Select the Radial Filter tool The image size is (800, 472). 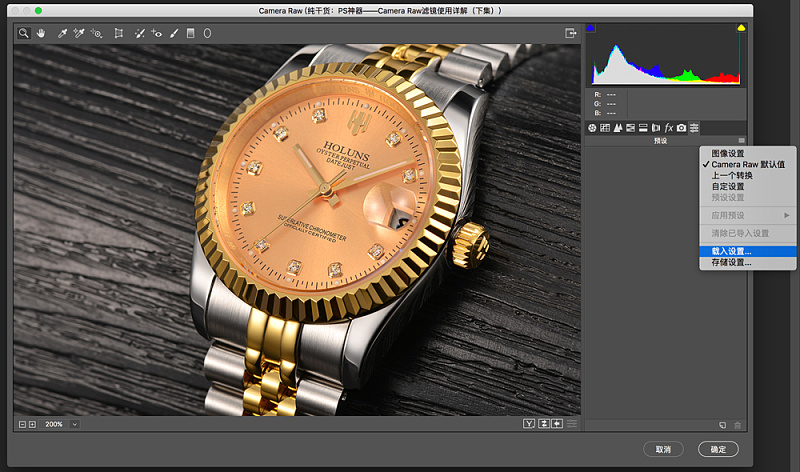[x=207, y=33]
